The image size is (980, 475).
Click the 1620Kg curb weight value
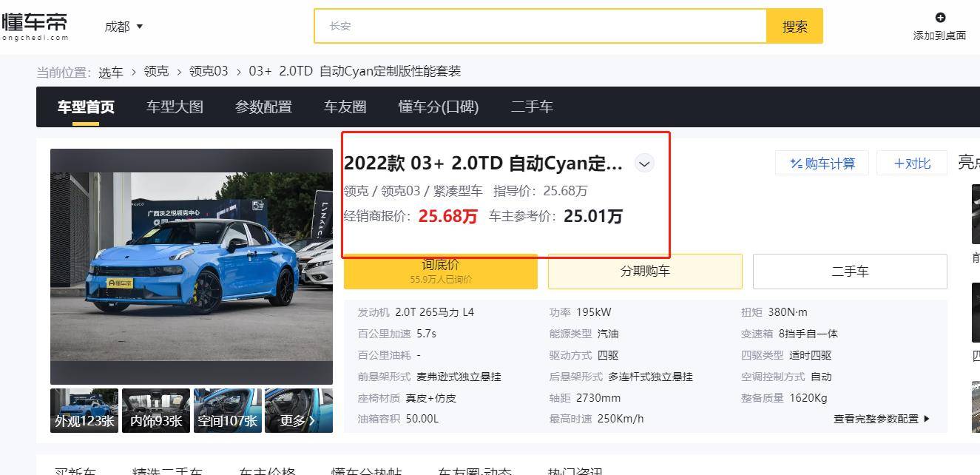[808, 398]
